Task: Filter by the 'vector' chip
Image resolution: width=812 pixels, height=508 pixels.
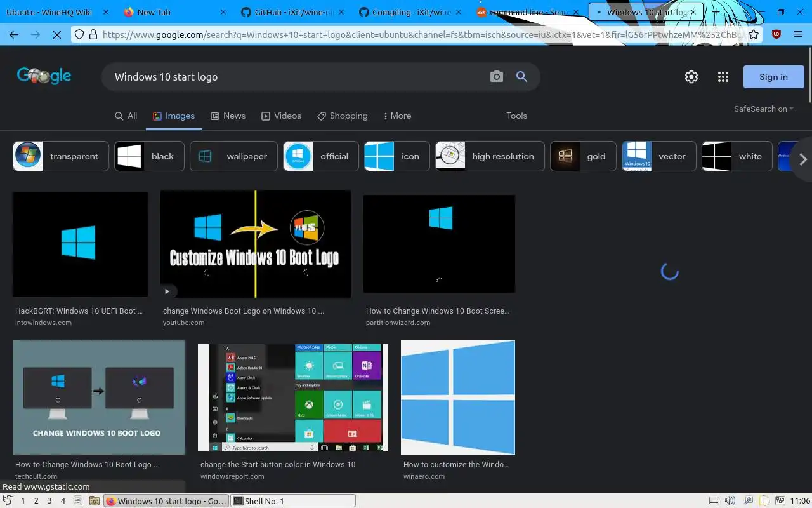Action: click(658, 156)
